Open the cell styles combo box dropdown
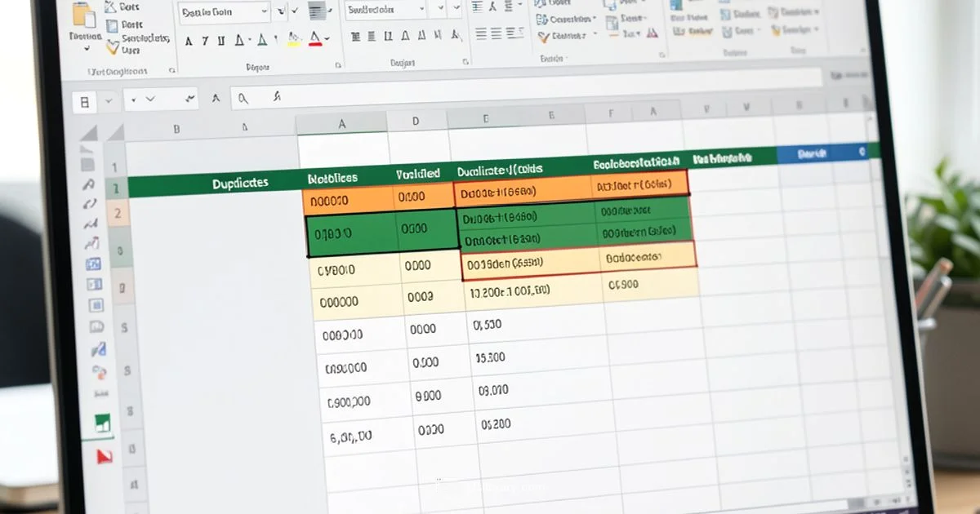 (422, 10)
